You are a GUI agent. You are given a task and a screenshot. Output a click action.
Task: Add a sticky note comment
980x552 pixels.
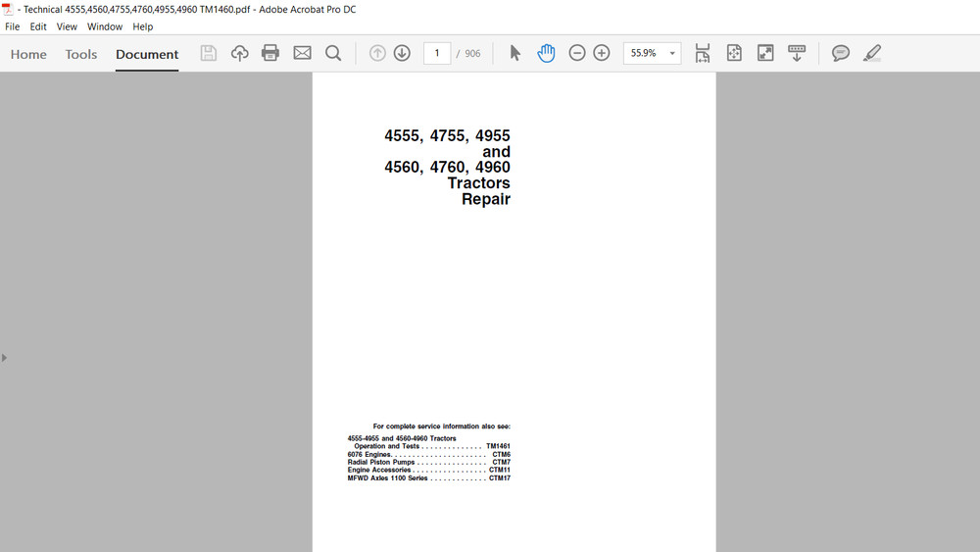click(x=840, y=53)
